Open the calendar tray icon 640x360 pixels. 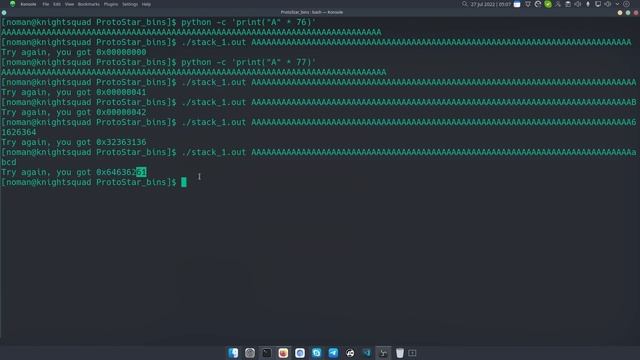pyautogui.click(x=517, y=4)
